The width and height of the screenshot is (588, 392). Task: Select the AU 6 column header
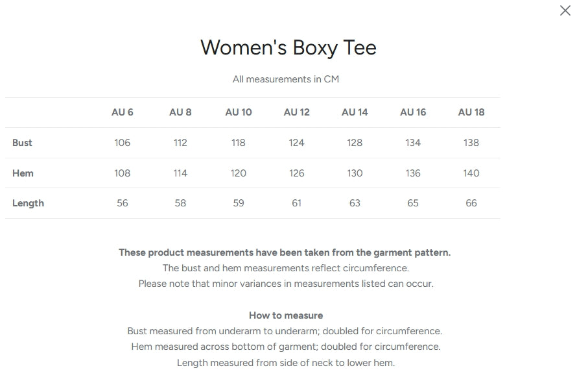123,112
